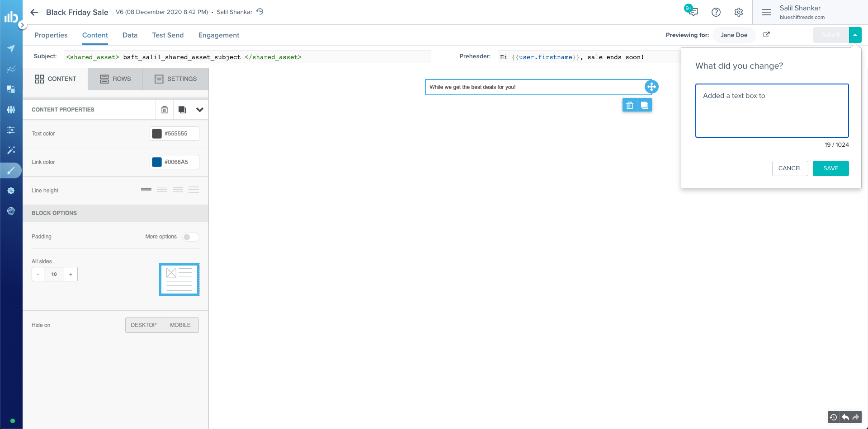Decrease All sides padding with minus
This screenshot has width=868, height=429.
[x=38, y=274]
